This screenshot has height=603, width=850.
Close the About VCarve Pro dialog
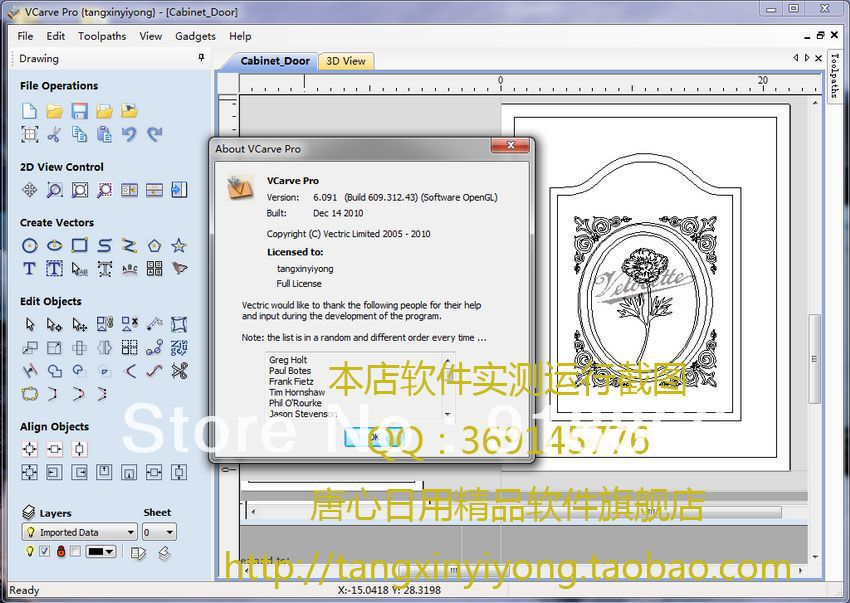click(510, 145)
